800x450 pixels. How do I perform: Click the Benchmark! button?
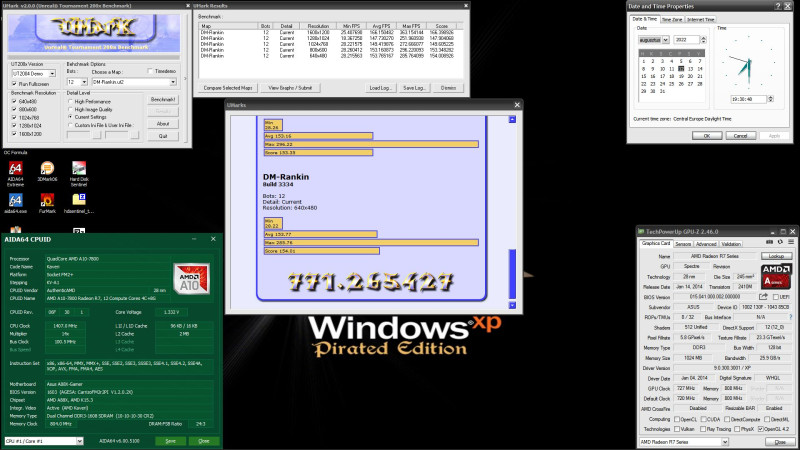(x=163, y=99)
